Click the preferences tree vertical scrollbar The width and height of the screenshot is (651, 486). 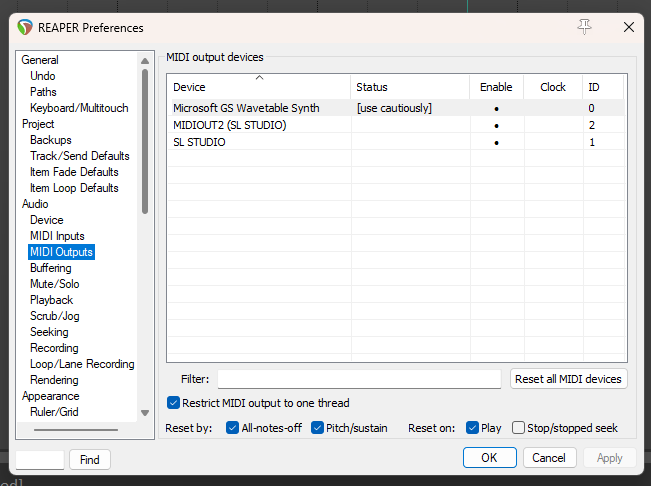pos(145,140)
